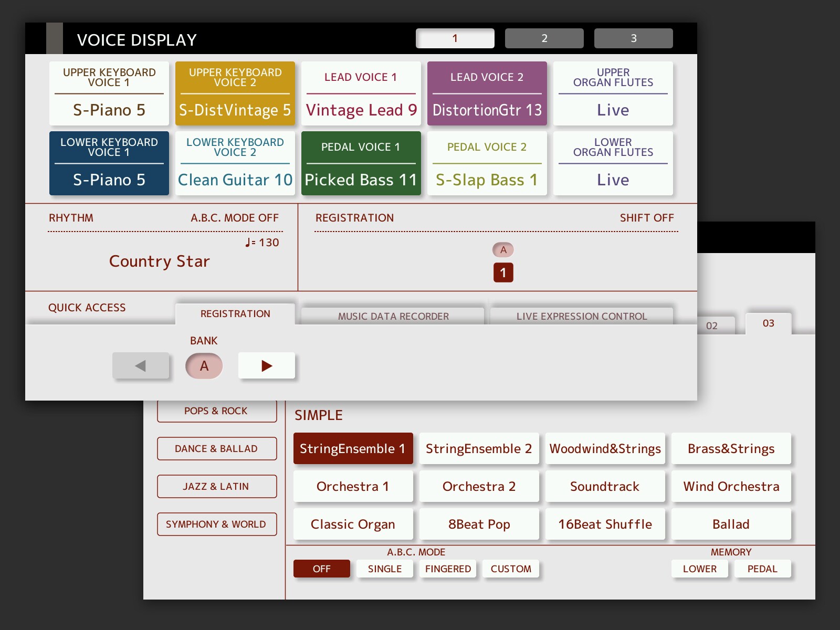Select the StringEnsemble 2 rhythm

[x=479, y=449]
